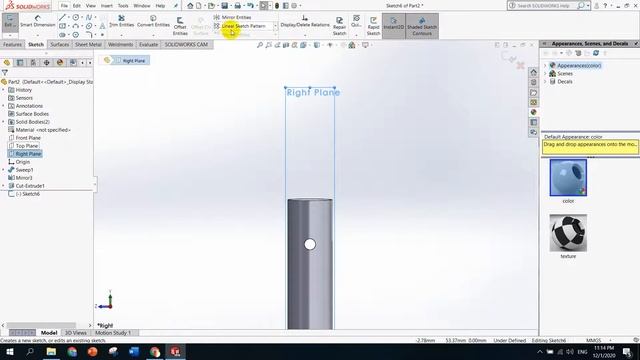640x360 pixels.
Task: Click the Undo icon in top toolbar
Action: 250,6
